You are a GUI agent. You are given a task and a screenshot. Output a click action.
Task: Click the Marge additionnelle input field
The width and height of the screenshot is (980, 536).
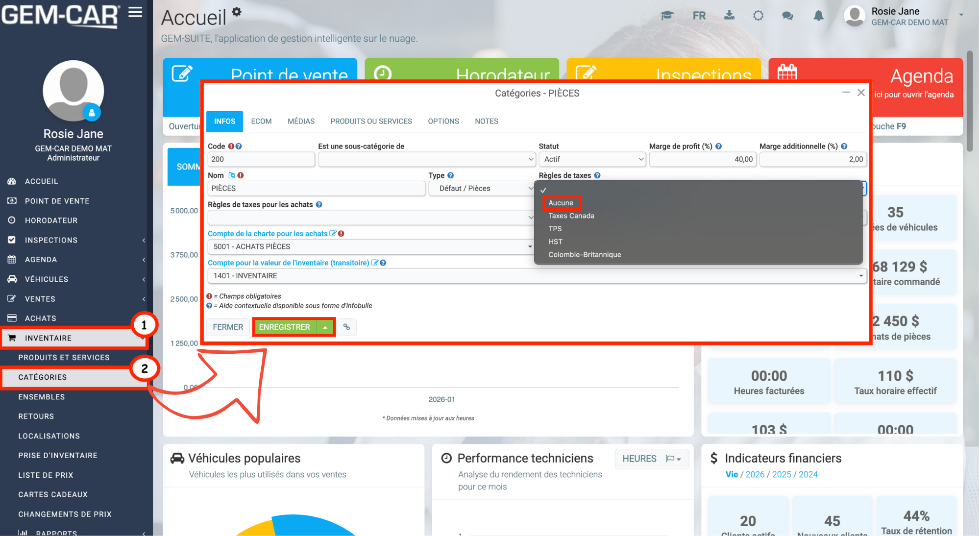coord(812,159)
